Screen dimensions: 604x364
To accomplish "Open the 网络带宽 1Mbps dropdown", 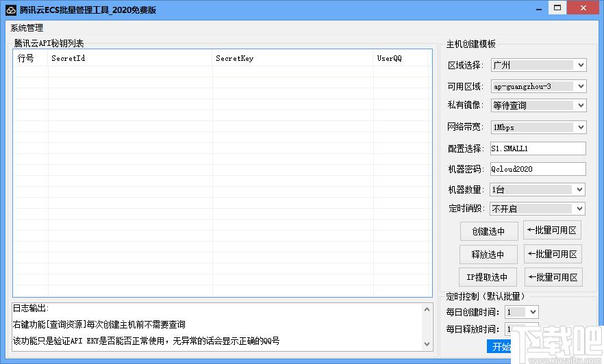I will tap(538, 127).
